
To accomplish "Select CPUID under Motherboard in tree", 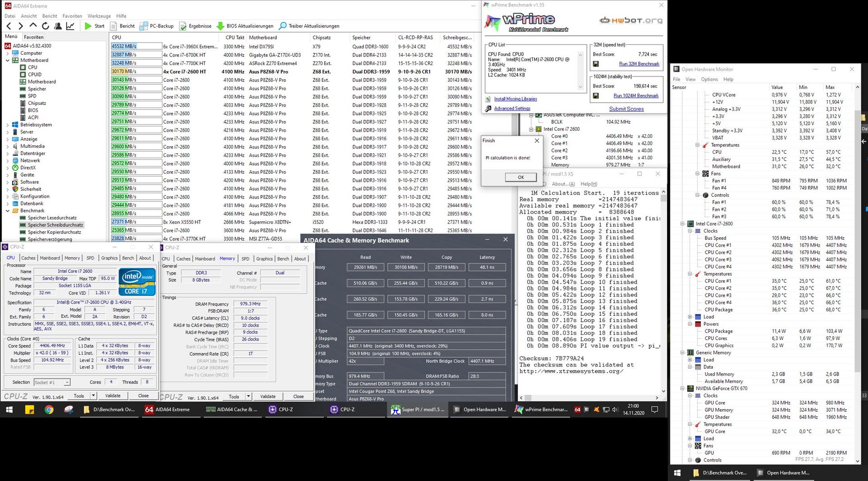I will point(34,75).
